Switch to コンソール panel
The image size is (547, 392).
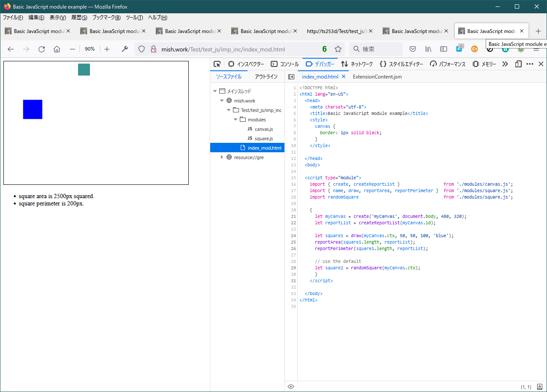pos(284,64)
